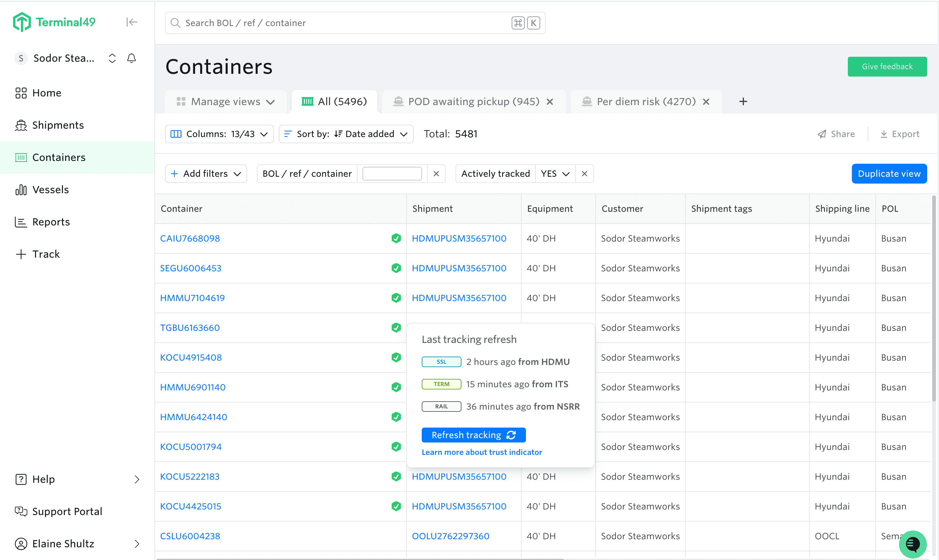This screenshot has width=939, height=560.
Task: Click the Terminal49 logo
Action: (x=54, y=22)
